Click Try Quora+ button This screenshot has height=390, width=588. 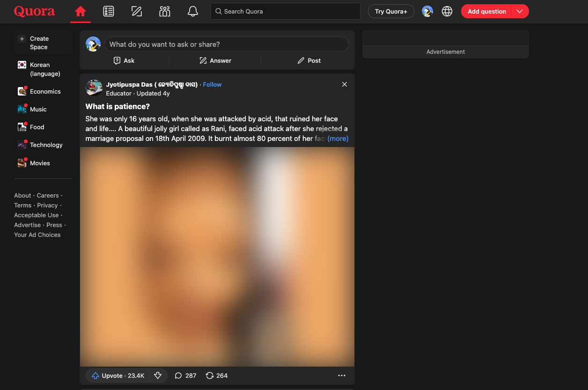(x=391, y=11)
